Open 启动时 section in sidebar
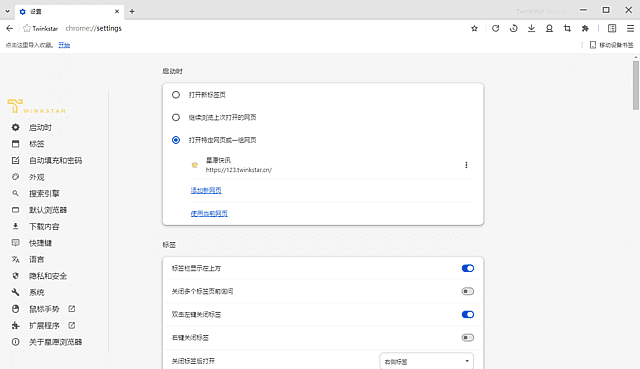The height and width of the screenshot is (369, 640). point(41,127)
